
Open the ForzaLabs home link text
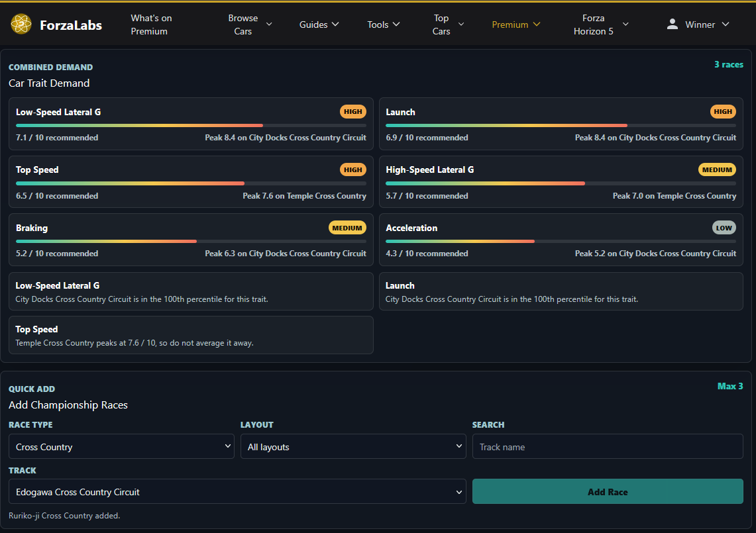click(71, 25)
